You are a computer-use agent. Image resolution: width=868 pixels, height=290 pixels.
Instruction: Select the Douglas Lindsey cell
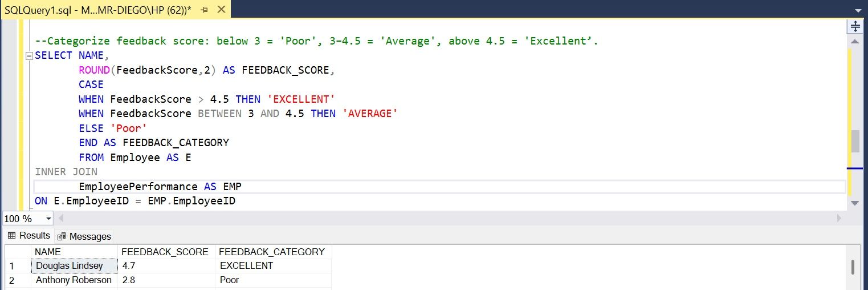tap(74, 266)
